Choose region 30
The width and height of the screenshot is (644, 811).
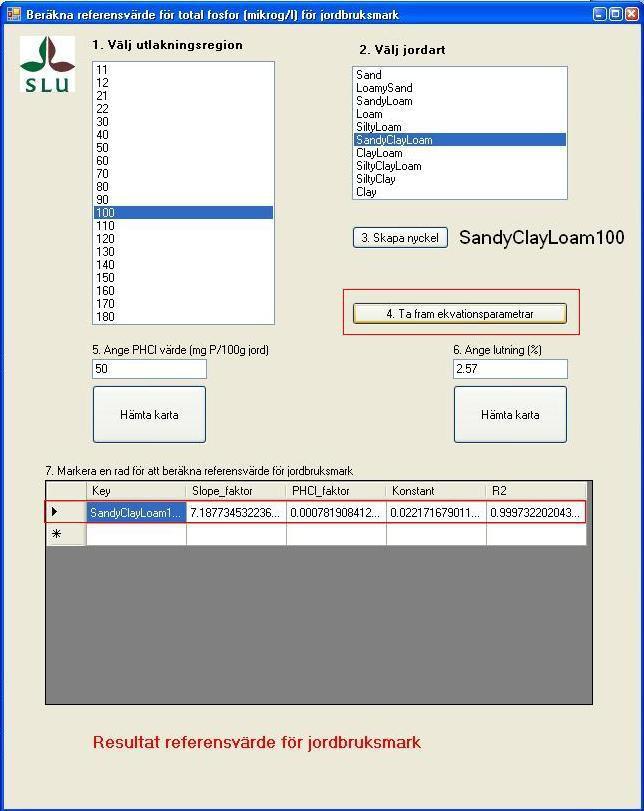click(183, 122)
